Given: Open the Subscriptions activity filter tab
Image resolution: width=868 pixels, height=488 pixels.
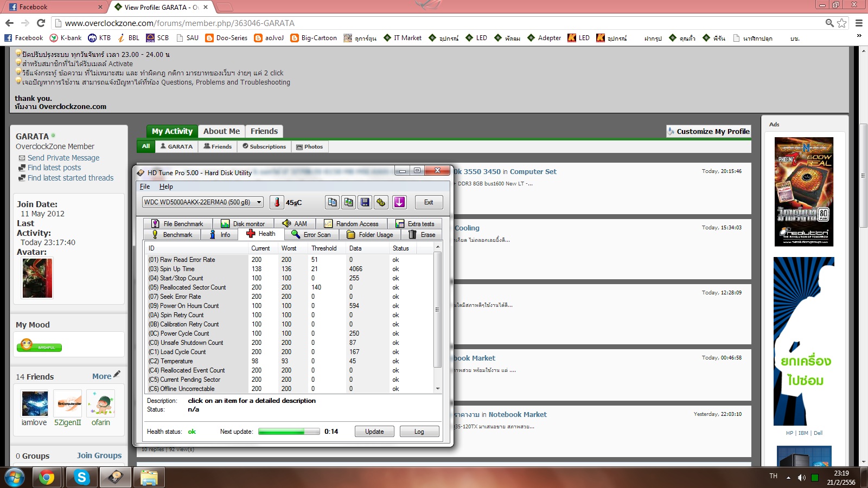Looking at the screenshot, I should [264, 146].
